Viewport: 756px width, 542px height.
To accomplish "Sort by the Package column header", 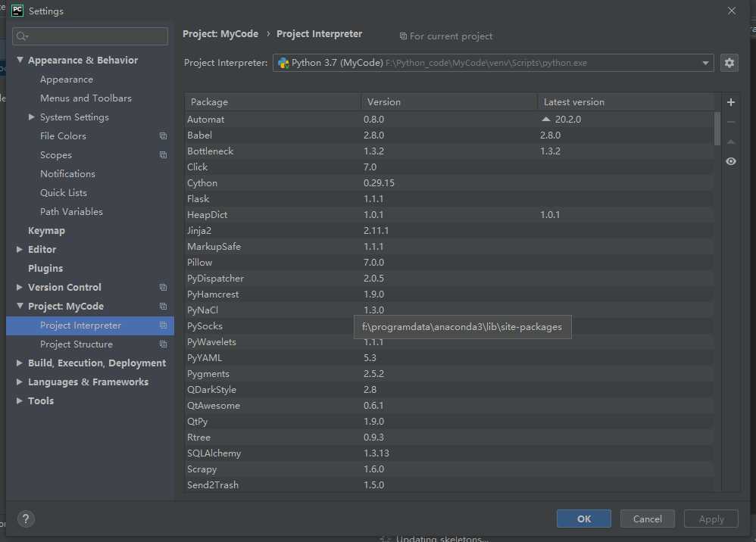I will coord(273,102).
